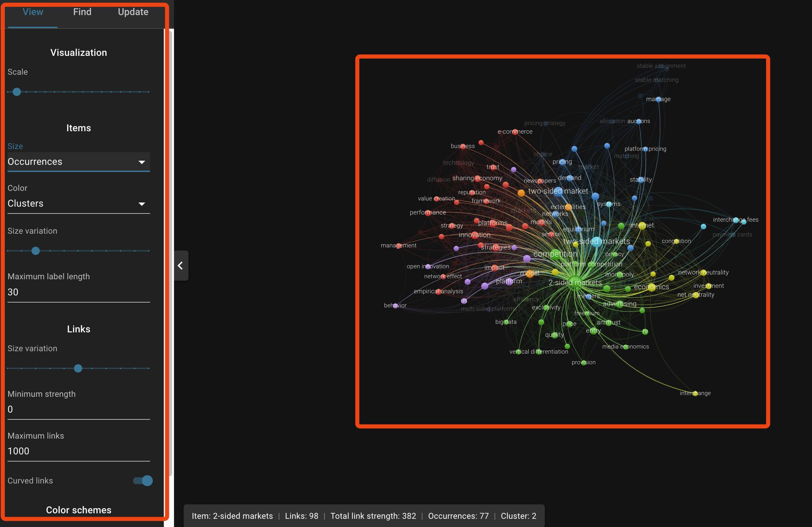Image resolution: width=812 pixels, height=527 pixels.
Task: Click the 'e-commerce' node
Action: pyautogui.click(x=515, y=132)
